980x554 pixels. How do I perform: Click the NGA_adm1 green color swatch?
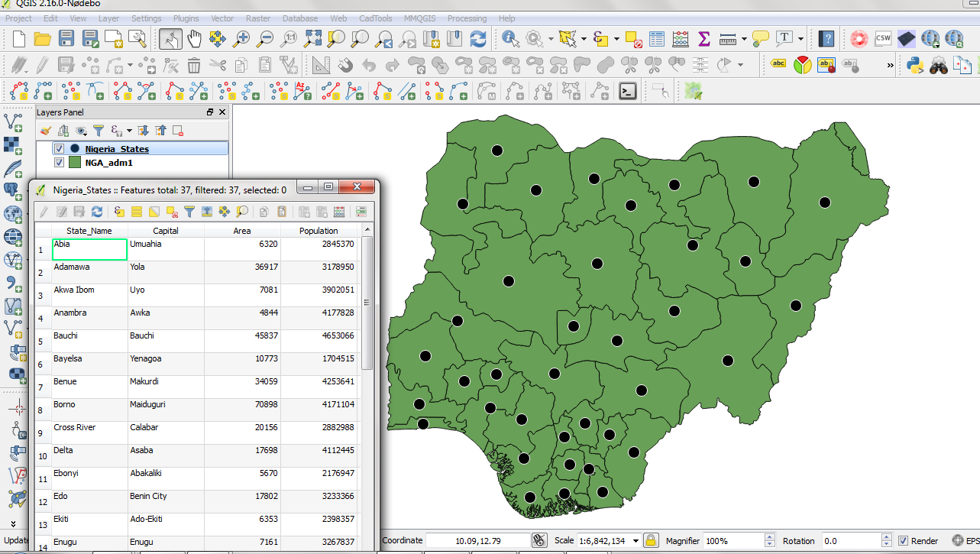point(74,162)
